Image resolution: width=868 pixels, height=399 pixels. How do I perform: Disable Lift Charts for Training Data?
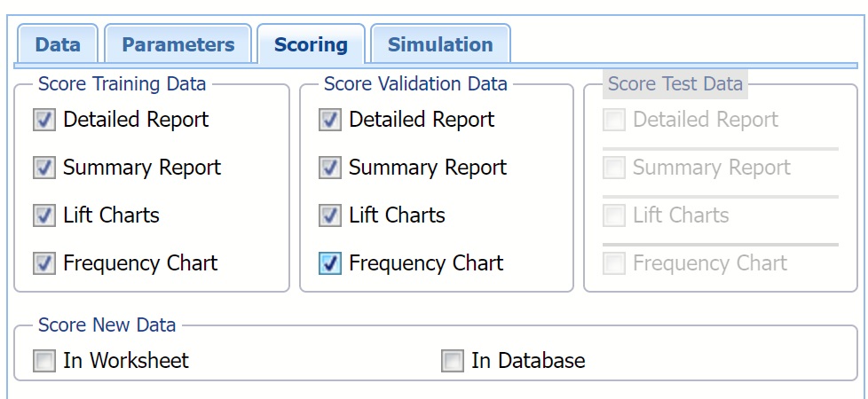(x=44, y=215)
